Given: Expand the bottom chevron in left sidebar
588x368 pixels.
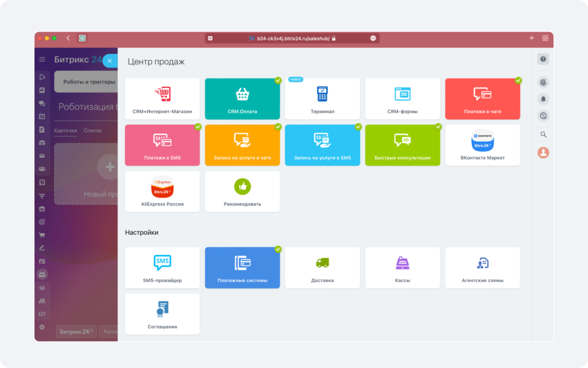Looking at the screenshot, I should pyautogui.click(x=42, y=327).
